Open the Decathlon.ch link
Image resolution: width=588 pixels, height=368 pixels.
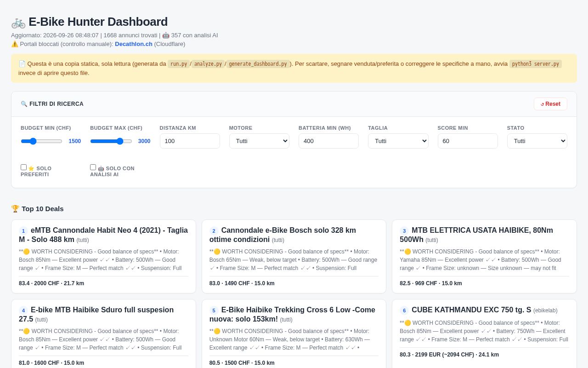click(x=134, y=44)
